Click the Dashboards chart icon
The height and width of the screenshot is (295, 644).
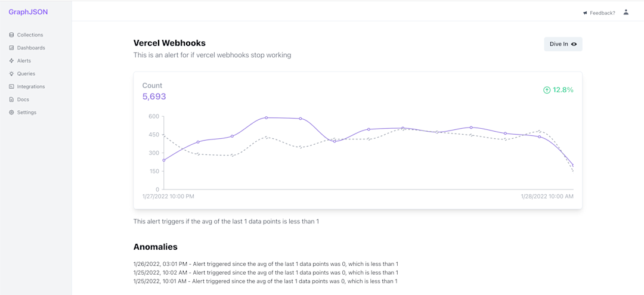click(11, 48)
